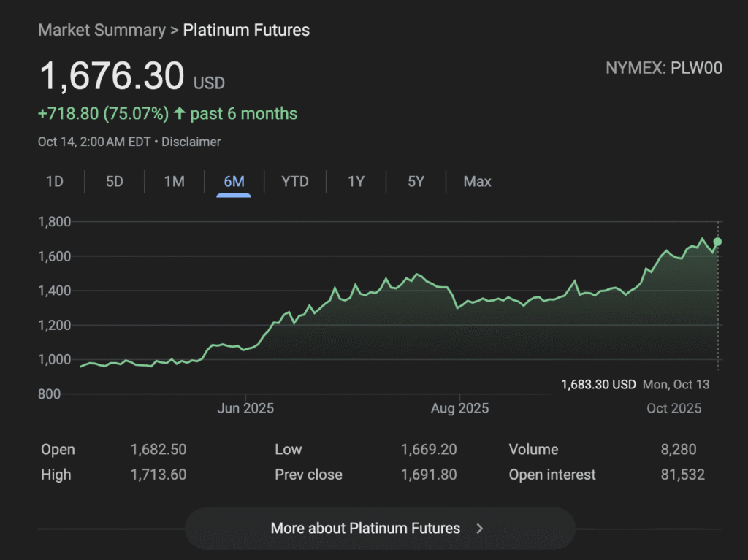Select the active 6M tab
Image resolution: width=748 pixels, height=560 pixels.
[x=234, y=181]
